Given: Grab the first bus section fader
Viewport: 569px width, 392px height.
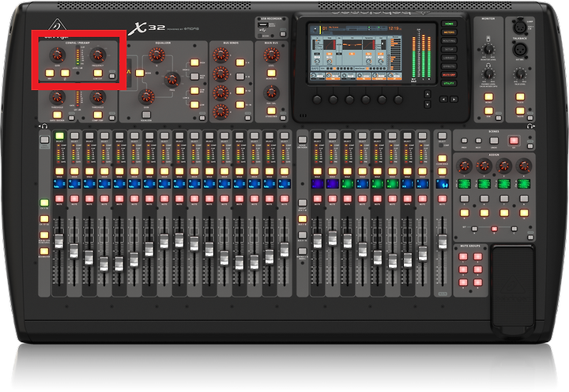Looking at the screenshot, I should click(x=318, y=241).
